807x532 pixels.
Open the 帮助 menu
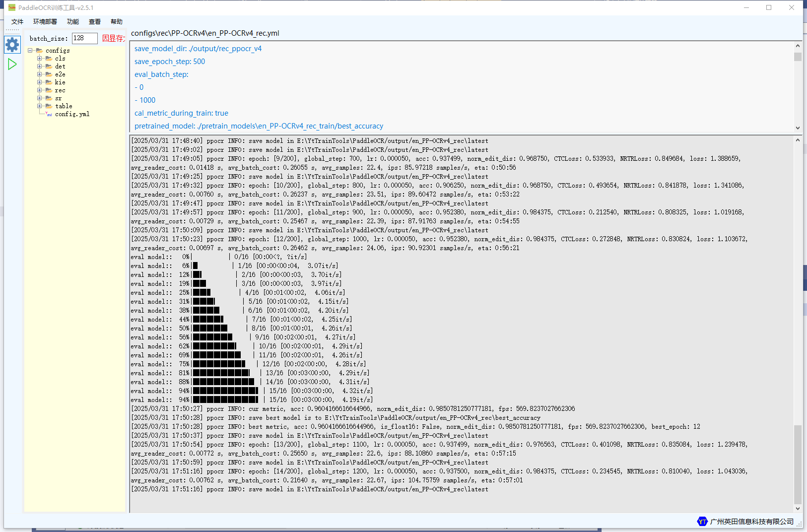click(x=117, y=22)
